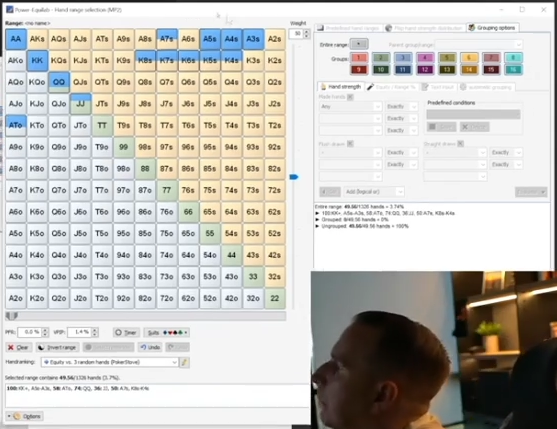This screenshot has width=557, height=429.
Task: Toggle the AKs hand cell
Action: (37, 39)
